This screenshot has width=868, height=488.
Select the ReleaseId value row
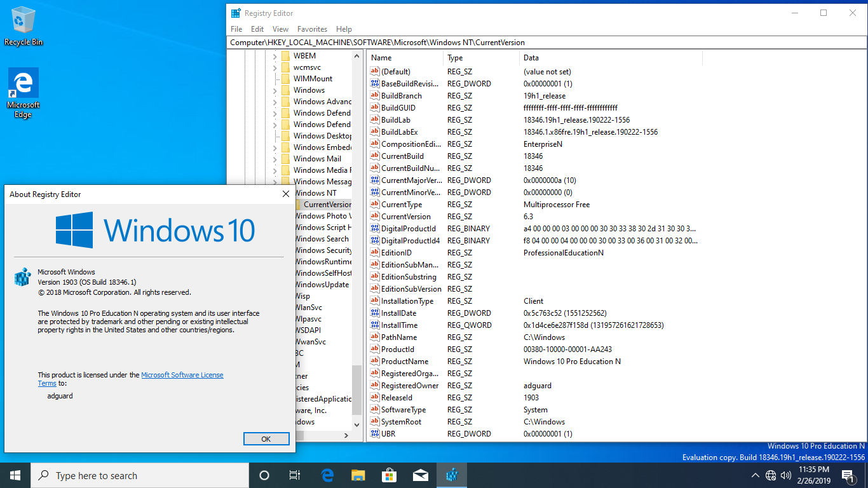click(534, 398)
